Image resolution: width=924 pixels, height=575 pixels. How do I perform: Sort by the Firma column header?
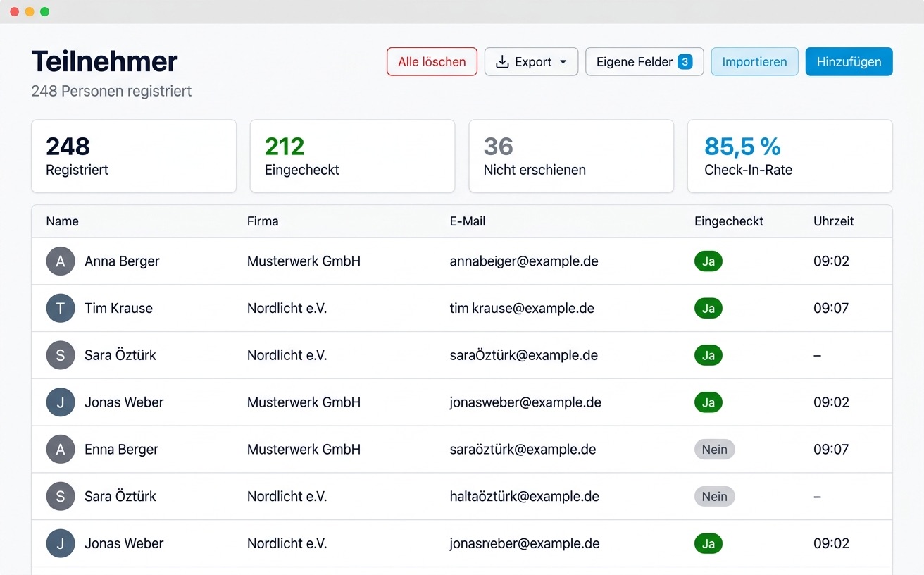263,221
